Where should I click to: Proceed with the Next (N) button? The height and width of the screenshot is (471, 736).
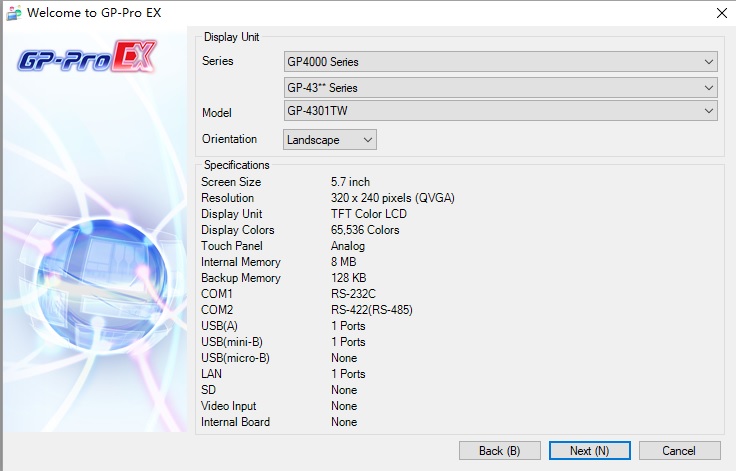pos(589,451)
